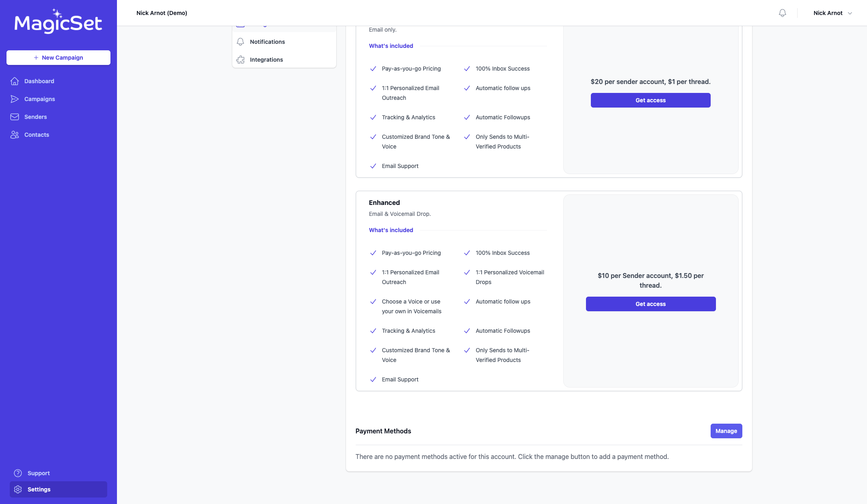Screen dimensions: 867x504
Task: Click the plus icon on New Campaign
Action: (36, 58)
